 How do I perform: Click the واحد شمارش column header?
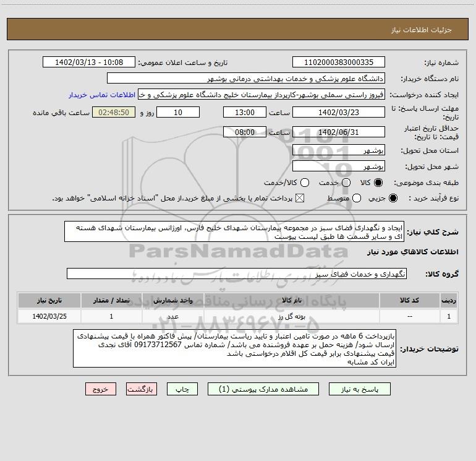(x=172, y=300)
